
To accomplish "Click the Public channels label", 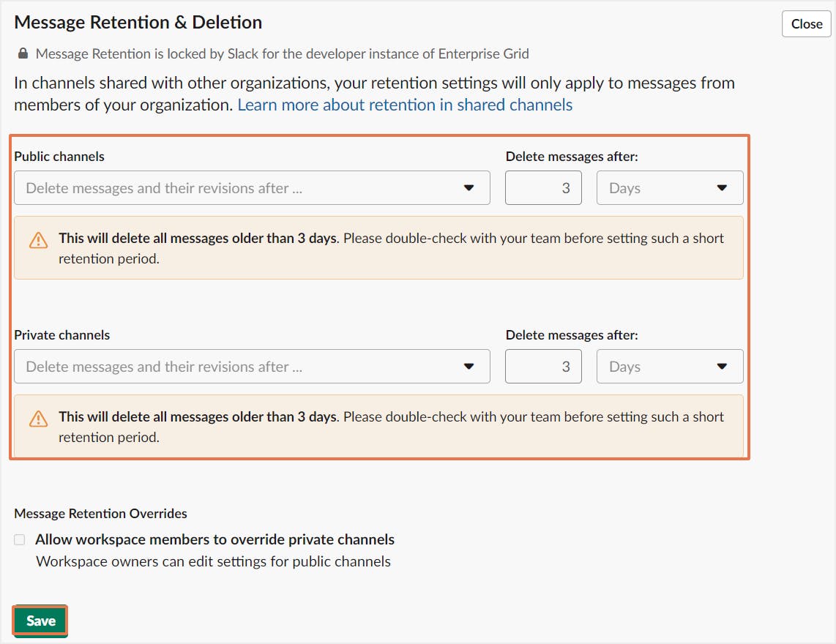I will [59, 157].
